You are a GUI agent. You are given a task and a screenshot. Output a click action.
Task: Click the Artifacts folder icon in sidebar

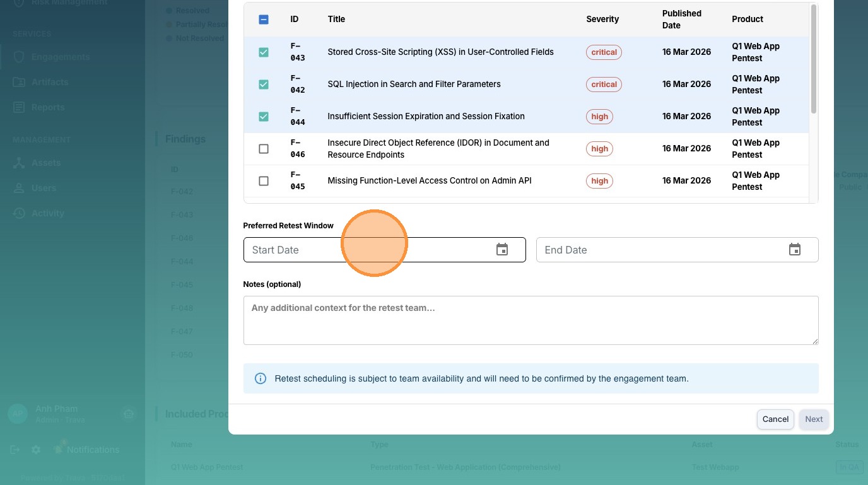pos(19,82)
